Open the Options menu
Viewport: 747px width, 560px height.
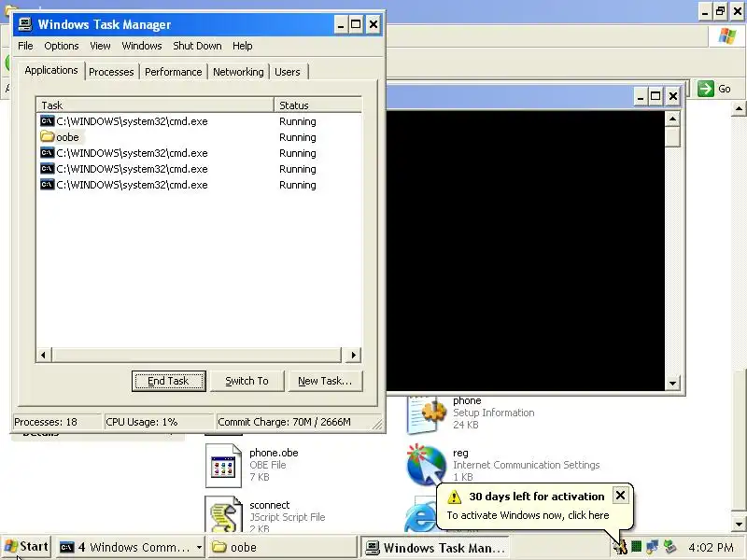[x=61, y=46]
